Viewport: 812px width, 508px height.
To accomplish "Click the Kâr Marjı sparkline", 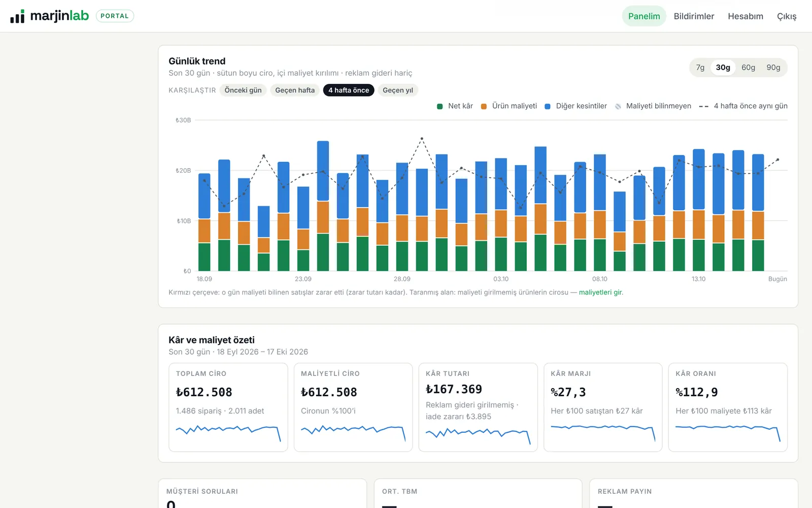I will click(603, 432).
